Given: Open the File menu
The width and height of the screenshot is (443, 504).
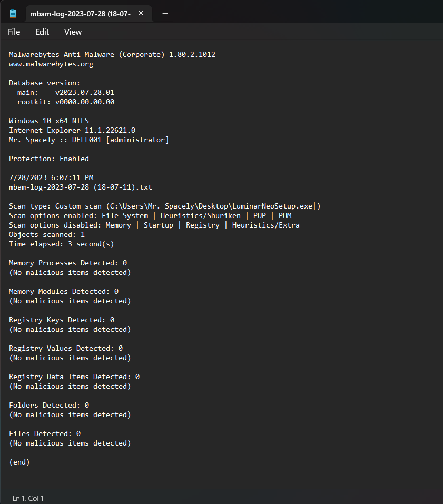Looking at the screenshot, I should click(x=14, y=32).
